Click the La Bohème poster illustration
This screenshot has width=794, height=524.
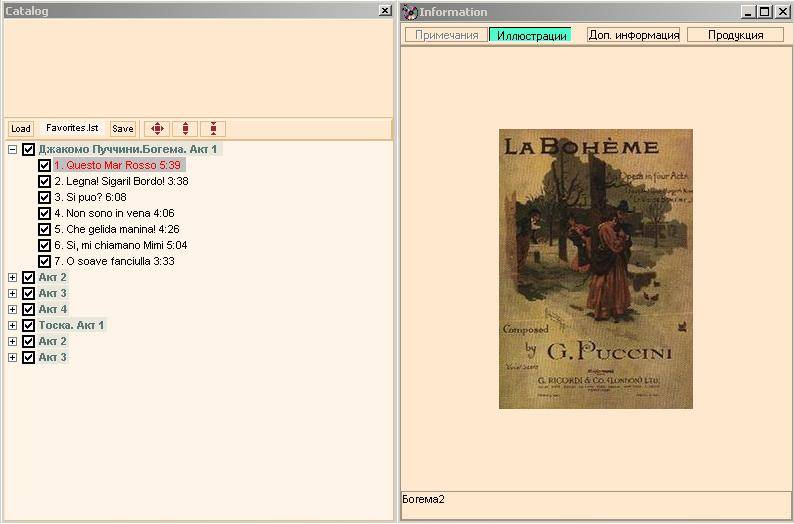click(596, 269)
